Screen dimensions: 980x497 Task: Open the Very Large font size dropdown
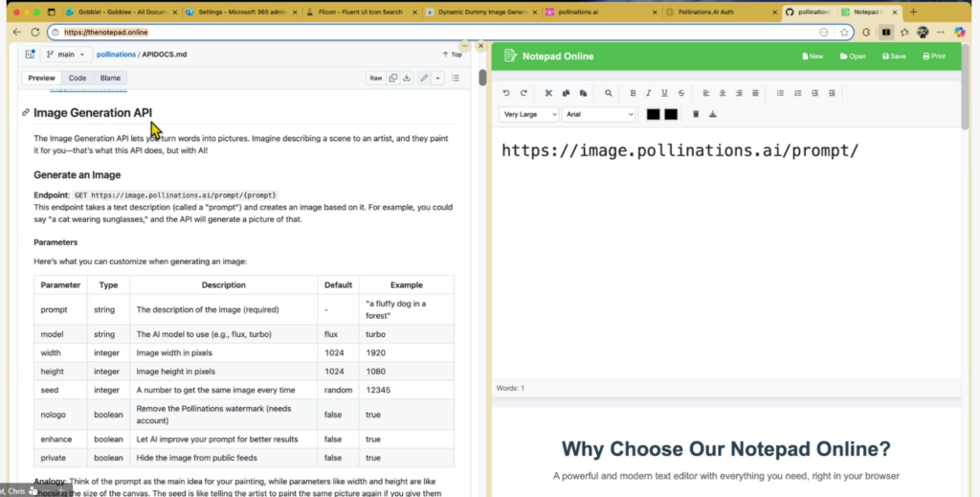[529, 114]
